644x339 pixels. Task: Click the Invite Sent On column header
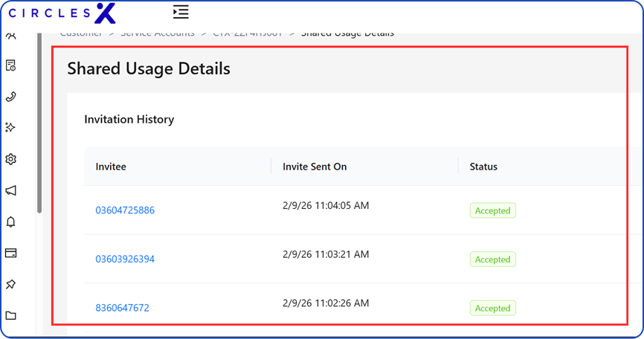click(x=315, y=167)
